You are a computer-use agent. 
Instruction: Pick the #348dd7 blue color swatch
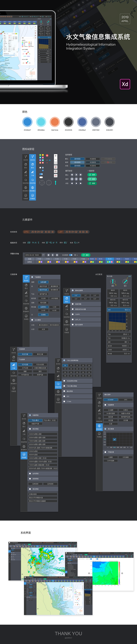pos(27,122)
